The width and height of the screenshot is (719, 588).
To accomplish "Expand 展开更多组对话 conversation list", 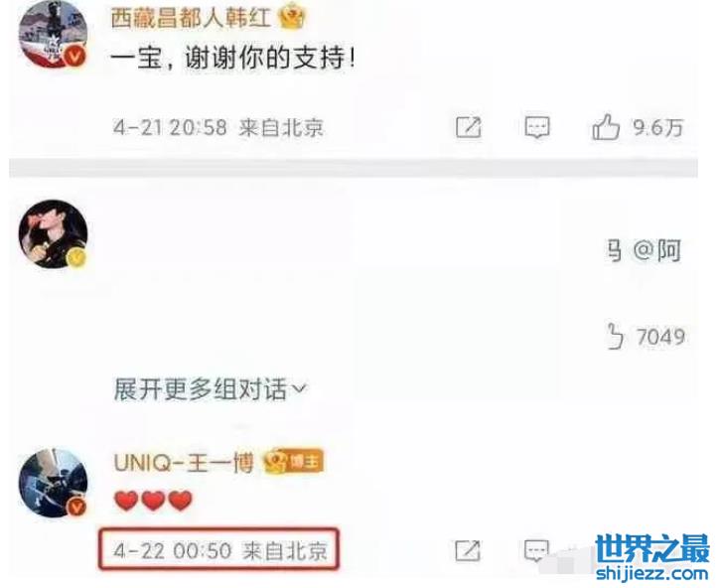I will point(210,390).
